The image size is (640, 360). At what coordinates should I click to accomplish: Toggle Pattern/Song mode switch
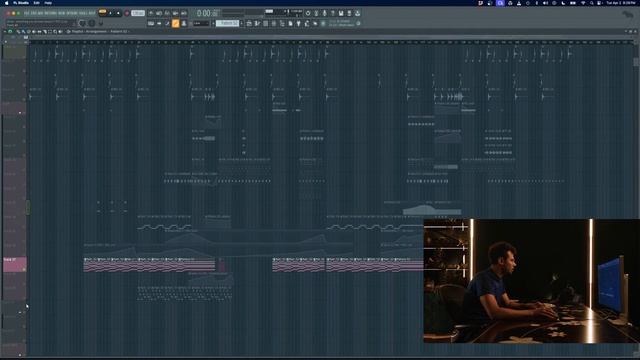coord(102,12)
